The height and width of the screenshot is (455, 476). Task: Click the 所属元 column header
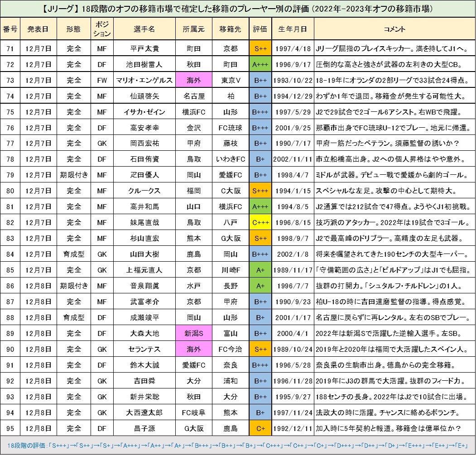pos(193,29)
